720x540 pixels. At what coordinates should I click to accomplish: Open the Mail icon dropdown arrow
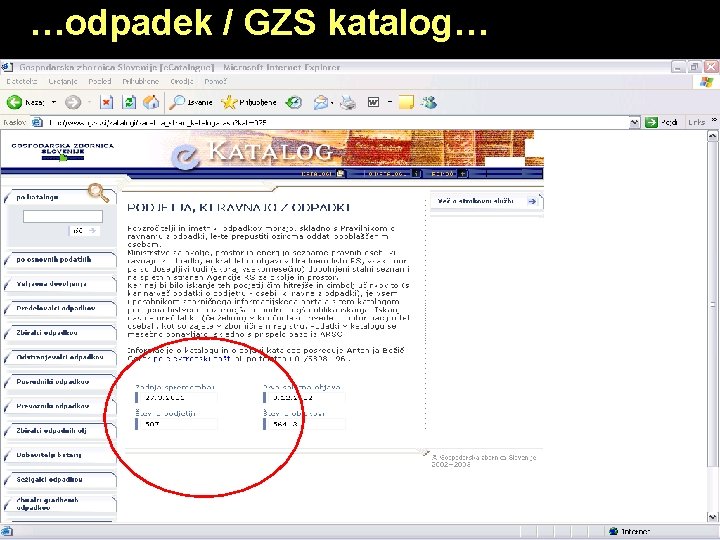(332, 102)
